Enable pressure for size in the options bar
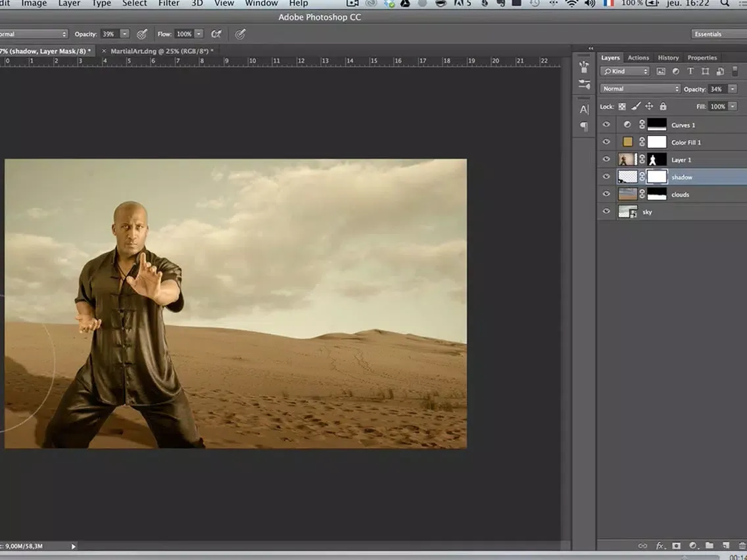The height and width of the screenshot is (560, 747). pos(241,34)
